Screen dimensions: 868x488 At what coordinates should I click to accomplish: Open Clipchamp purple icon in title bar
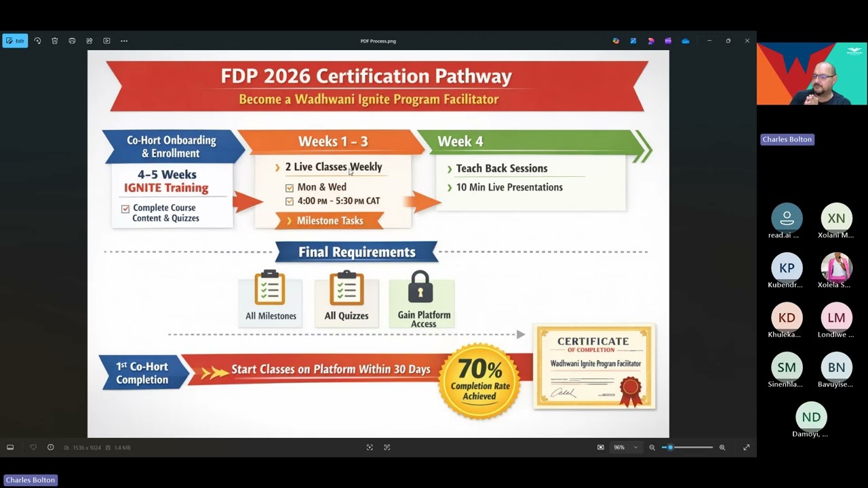coord(668,41)
